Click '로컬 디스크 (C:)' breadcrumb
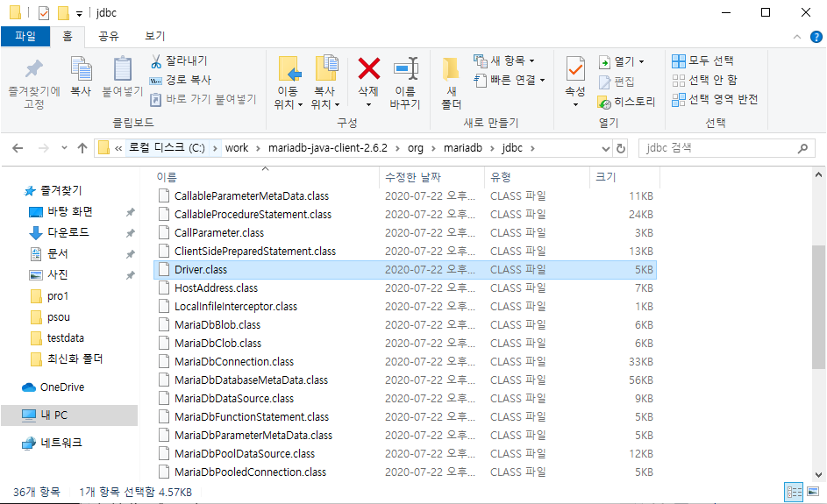 [x=167, y=148]
